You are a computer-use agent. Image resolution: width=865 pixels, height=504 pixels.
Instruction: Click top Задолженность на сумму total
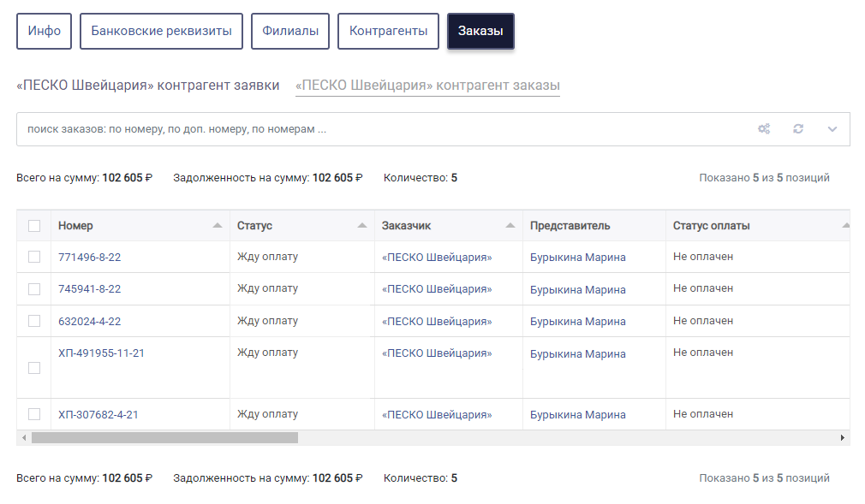(x=268, y=178)
